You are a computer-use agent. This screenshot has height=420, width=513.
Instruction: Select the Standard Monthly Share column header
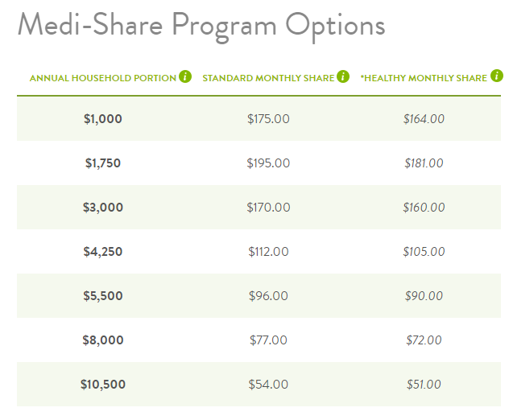[x=268, y=78]
